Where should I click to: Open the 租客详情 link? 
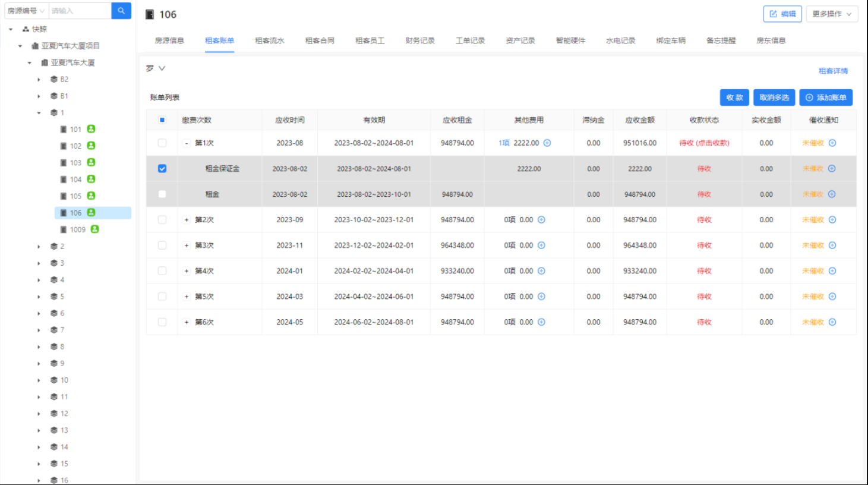[833, 71]
